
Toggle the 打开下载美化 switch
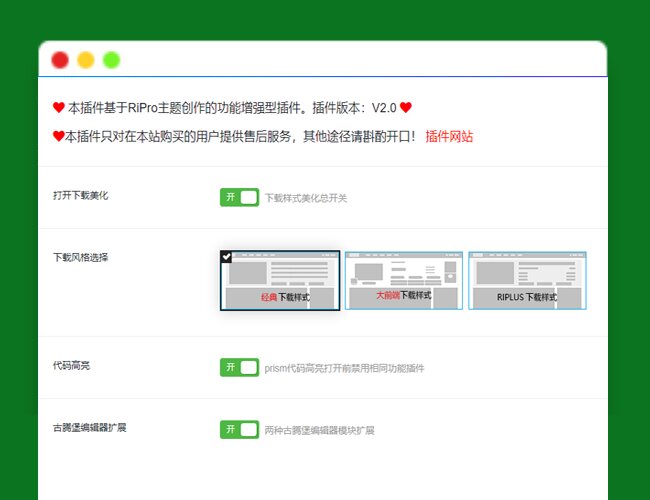[x=239, y=197]
